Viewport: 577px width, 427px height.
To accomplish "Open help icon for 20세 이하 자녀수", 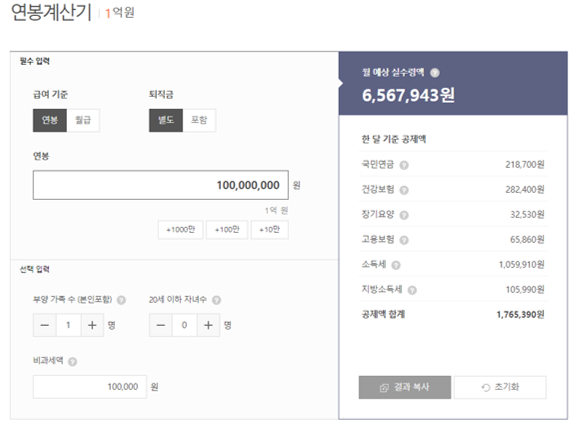I will pos(217,300).
